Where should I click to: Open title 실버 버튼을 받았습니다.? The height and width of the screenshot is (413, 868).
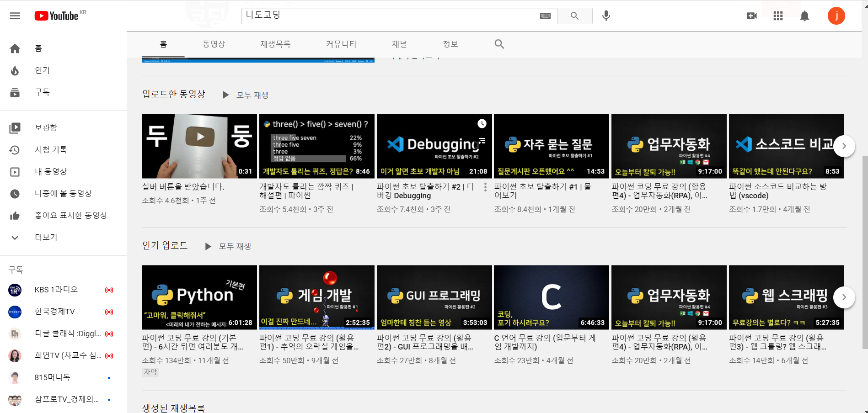pyautogui.click(x=183, y=187)
